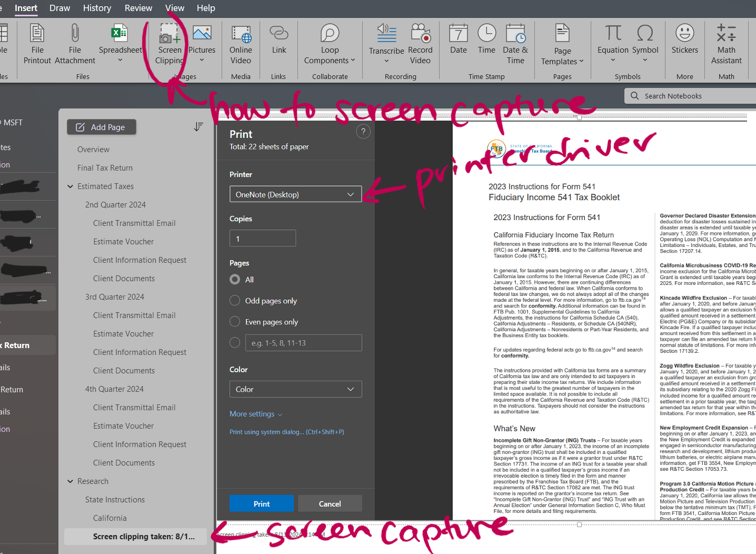Insert an Online Video
The image size is (756, 554).
point(241,45)
